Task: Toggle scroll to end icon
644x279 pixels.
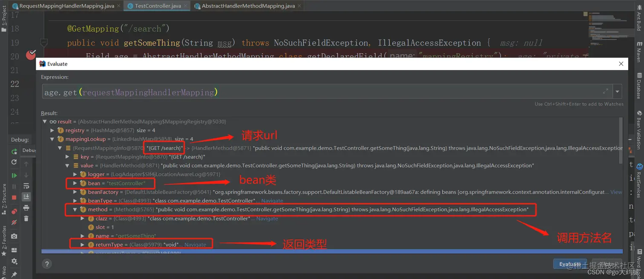Action: point(26,196)
